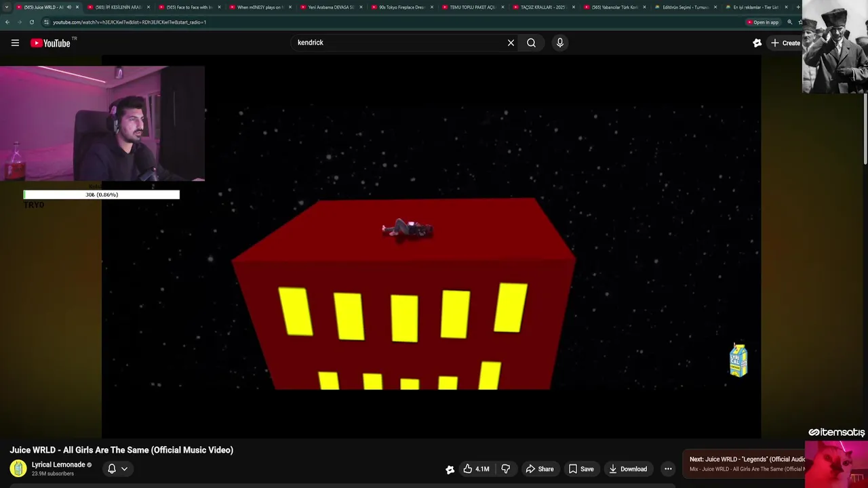Like the video with 4.1M likes
The height and width of the screenshot is (488, 868).
[476, 469]
